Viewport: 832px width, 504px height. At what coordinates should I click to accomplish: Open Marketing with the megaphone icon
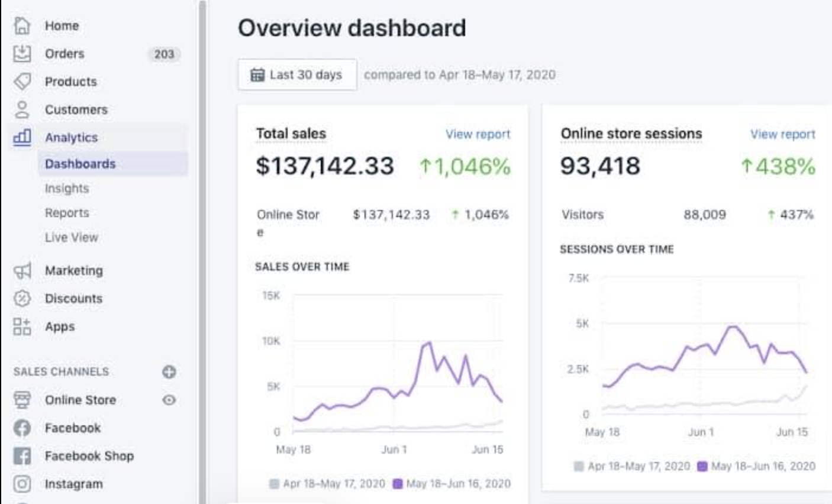coord(22,270)
